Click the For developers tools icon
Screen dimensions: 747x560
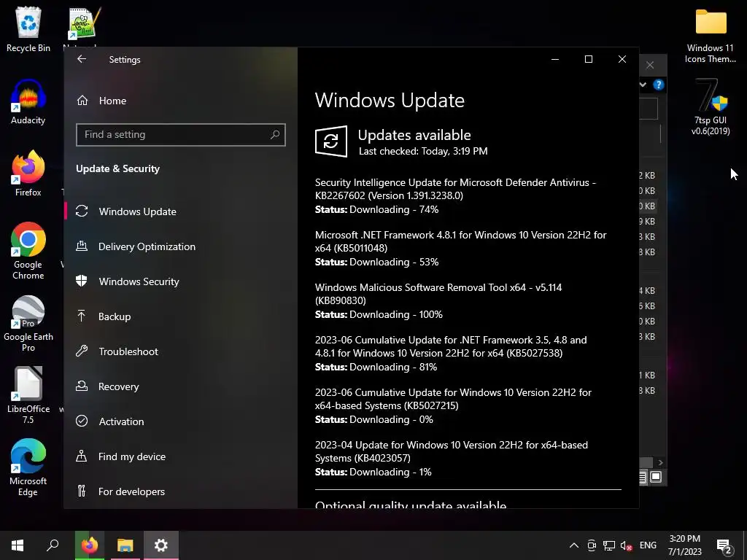[x=82, y=491]
